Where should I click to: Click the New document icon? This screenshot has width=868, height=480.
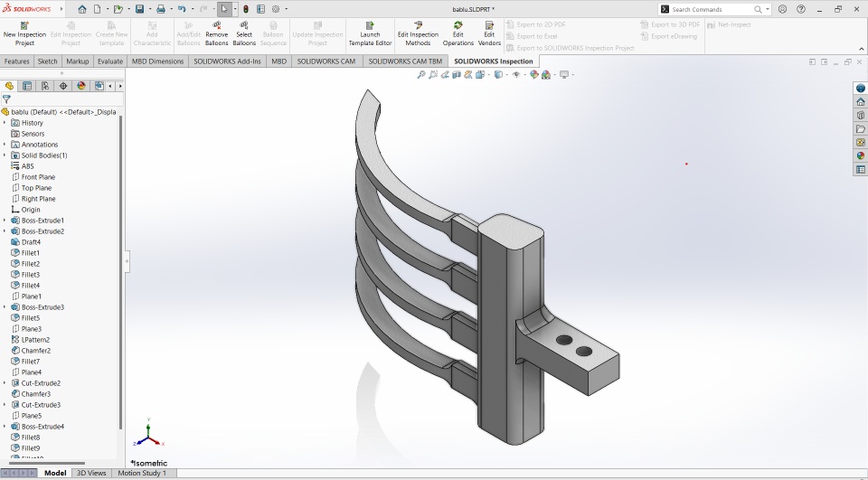98,9
